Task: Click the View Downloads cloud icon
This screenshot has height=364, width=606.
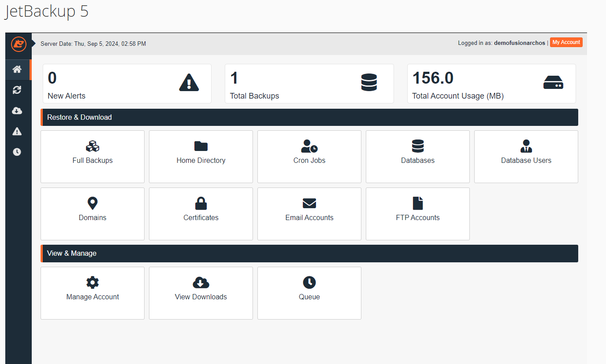Action: coord(201,283)
